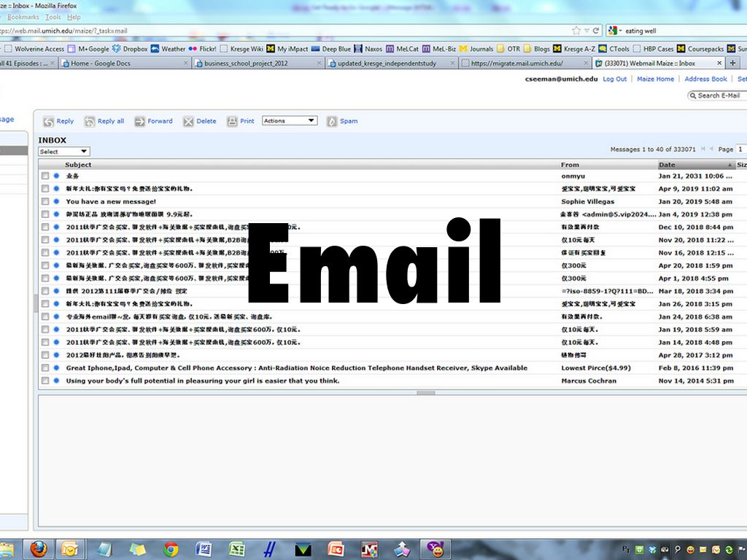Image resolution: width=747 pixels, height=560 pixels.
Task: Open Excel from the Windows taskbar
Action: click(236, 549)
